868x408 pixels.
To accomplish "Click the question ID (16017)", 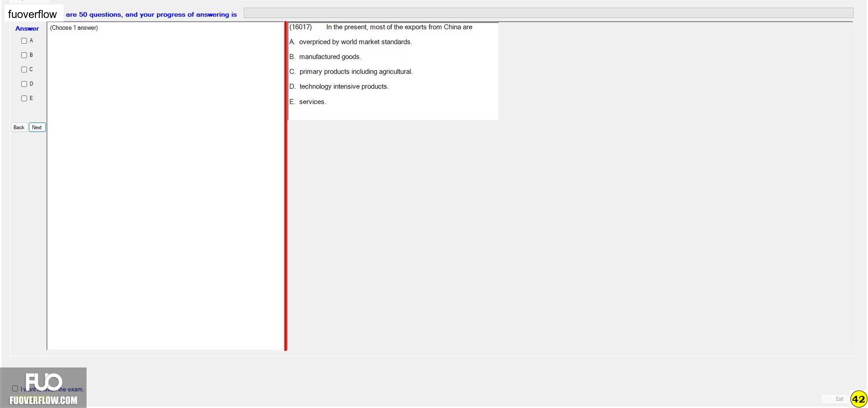I will tap(301, 27).
